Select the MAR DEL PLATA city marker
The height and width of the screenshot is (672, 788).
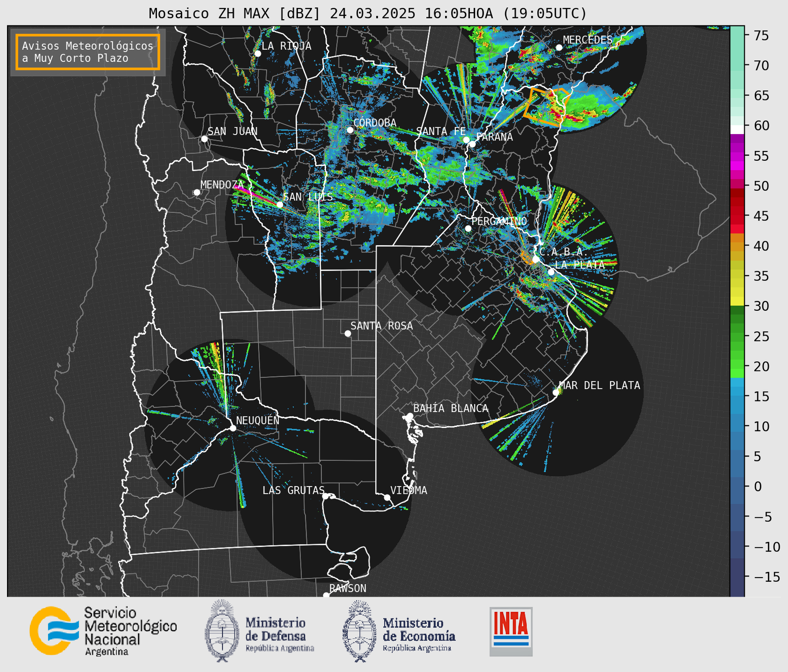click(x=556, y=393)
